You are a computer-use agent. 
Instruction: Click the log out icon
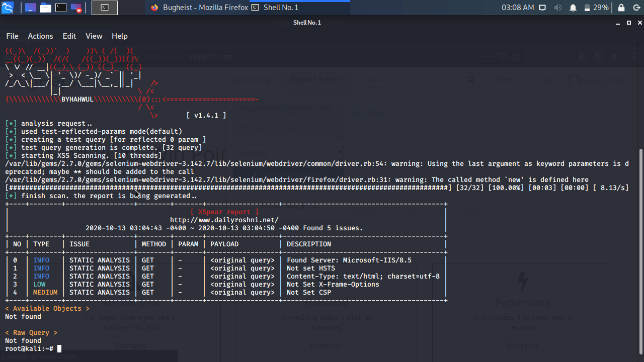636,8
